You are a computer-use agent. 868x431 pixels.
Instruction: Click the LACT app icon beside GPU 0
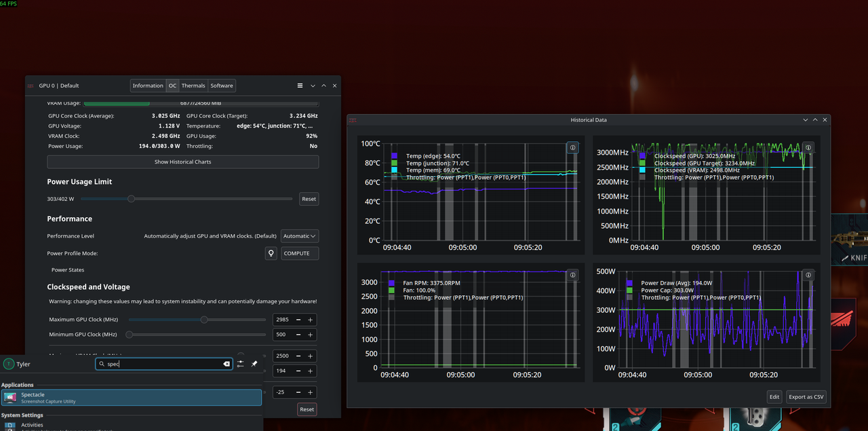pyautogui.click(x=31, y=86)
